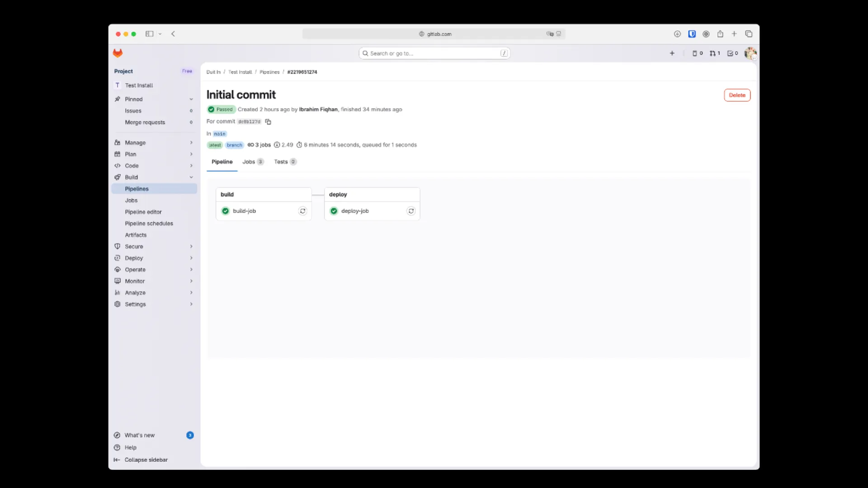Open the to-do list icon in header

(732, 53)
